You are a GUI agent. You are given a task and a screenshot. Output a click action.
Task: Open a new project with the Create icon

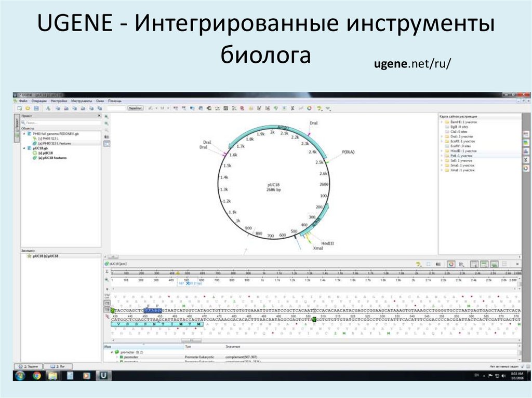click(x=20, y=108)
